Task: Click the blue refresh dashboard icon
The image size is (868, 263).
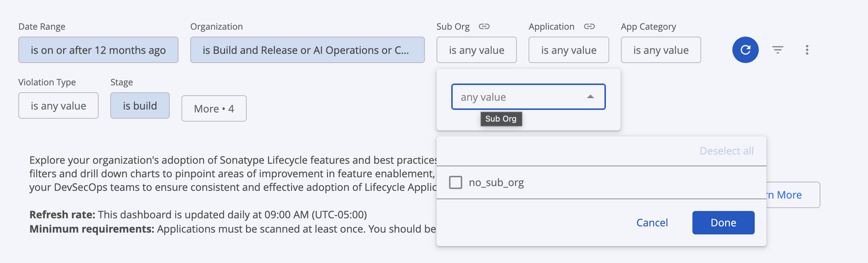Action: pyautogui.click(x=745, y=50)
